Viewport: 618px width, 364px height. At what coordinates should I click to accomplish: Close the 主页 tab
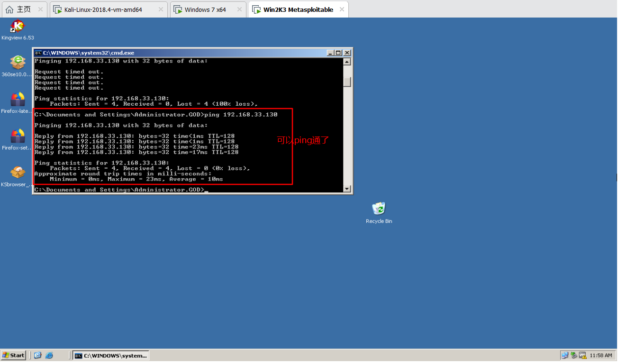[x=40, y=9]
